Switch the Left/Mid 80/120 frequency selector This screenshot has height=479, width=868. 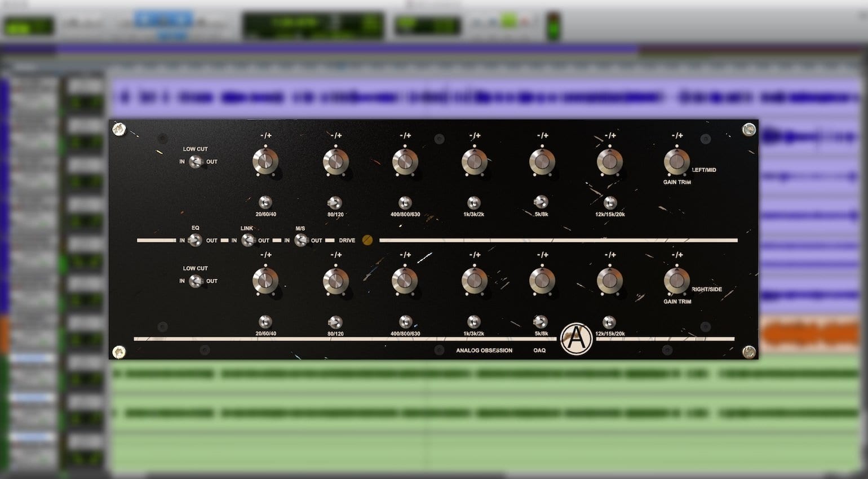[x=335, y=203]
